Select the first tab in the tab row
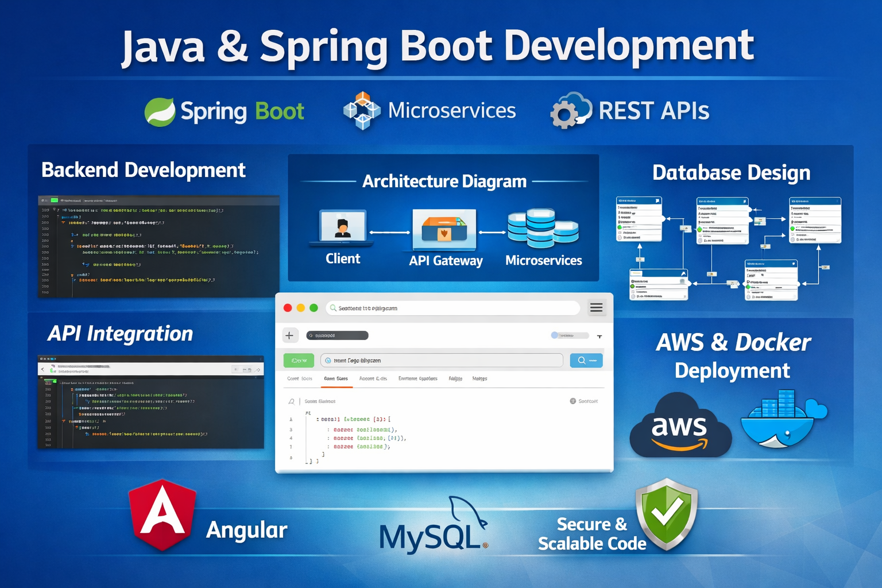This screenshot has width=882, height=588. pyautogui.click(x=300, y=379)
